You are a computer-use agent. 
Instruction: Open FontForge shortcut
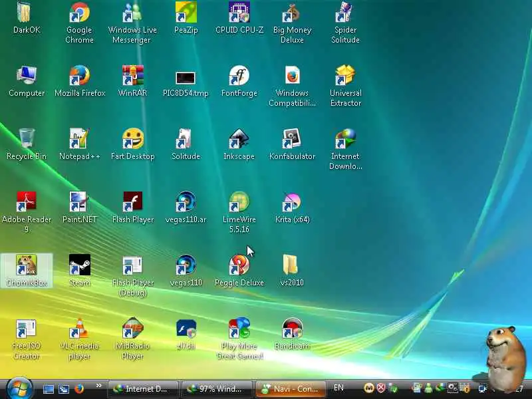pos(239,76)
